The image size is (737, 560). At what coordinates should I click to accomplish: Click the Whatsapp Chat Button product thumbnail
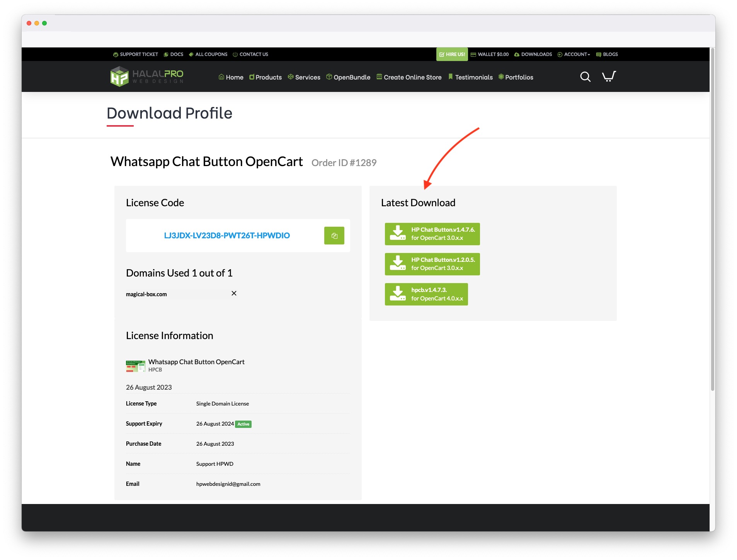coord(135,366)
